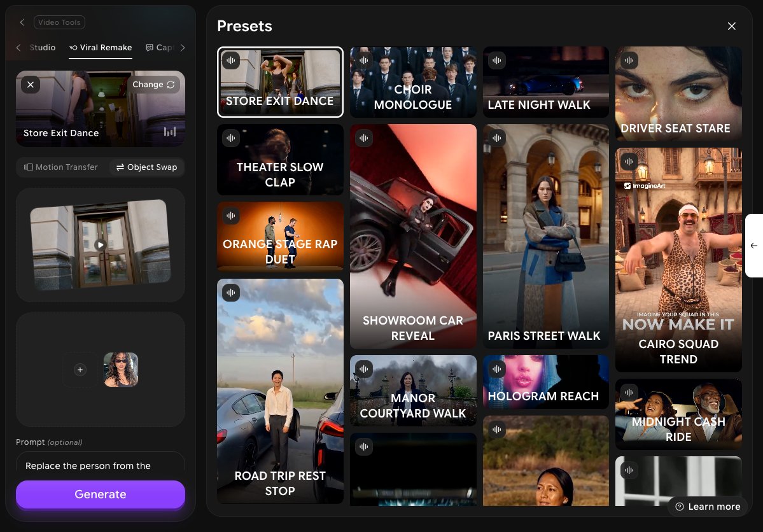This screenshot has height=532, width=763.
Task: Select the Road Trip Rest Stop preset
Action: (x=280, y=391)
